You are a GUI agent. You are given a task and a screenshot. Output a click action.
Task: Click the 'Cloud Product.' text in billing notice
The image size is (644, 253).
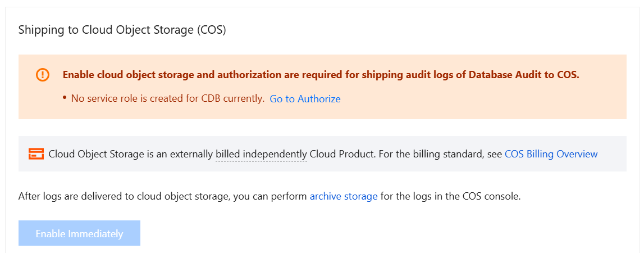click(342, 153)
